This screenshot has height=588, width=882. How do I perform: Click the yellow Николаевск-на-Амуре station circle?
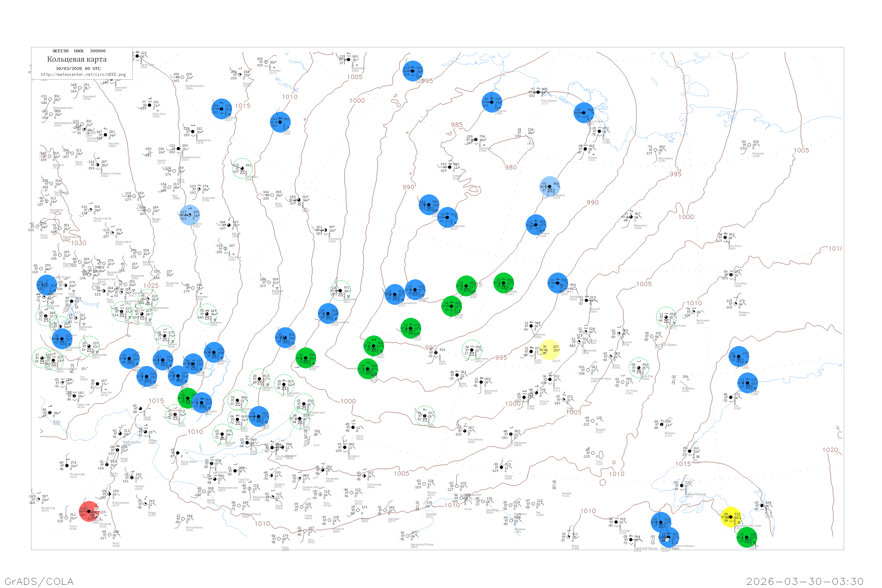tap(731, 517)
